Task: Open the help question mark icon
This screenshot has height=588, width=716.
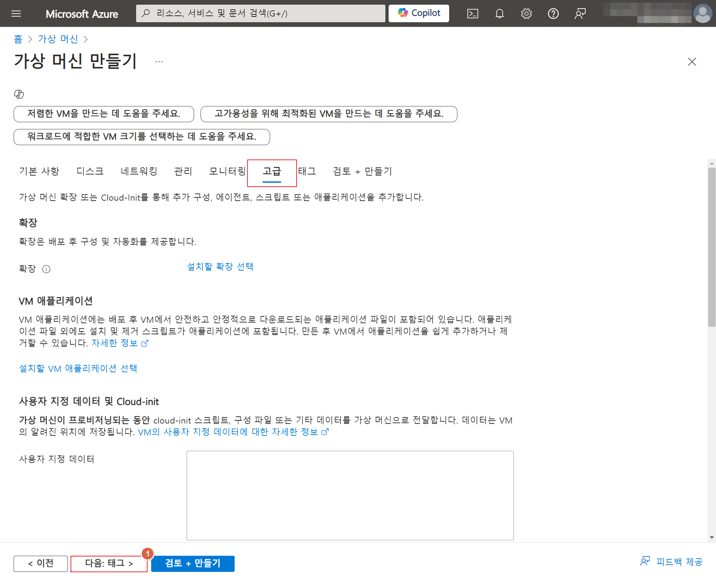Action: coord(553,14)
